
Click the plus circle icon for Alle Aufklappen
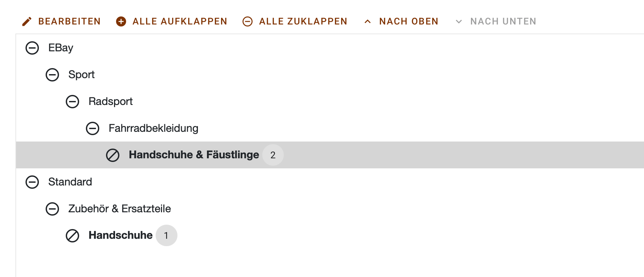(121, 21)
